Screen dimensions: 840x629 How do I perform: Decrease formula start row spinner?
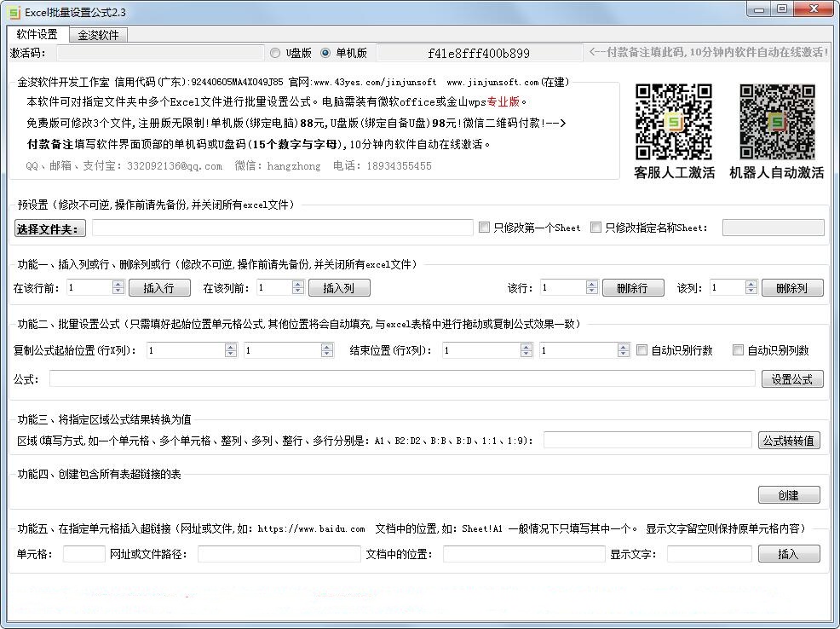click(x=231, y=354)
